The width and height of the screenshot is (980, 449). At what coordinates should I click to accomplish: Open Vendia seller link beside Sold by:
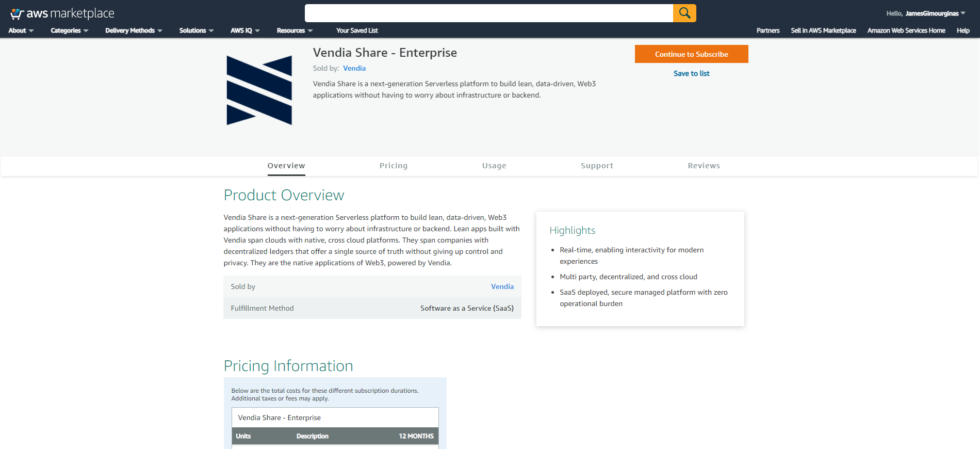[354, 68]
